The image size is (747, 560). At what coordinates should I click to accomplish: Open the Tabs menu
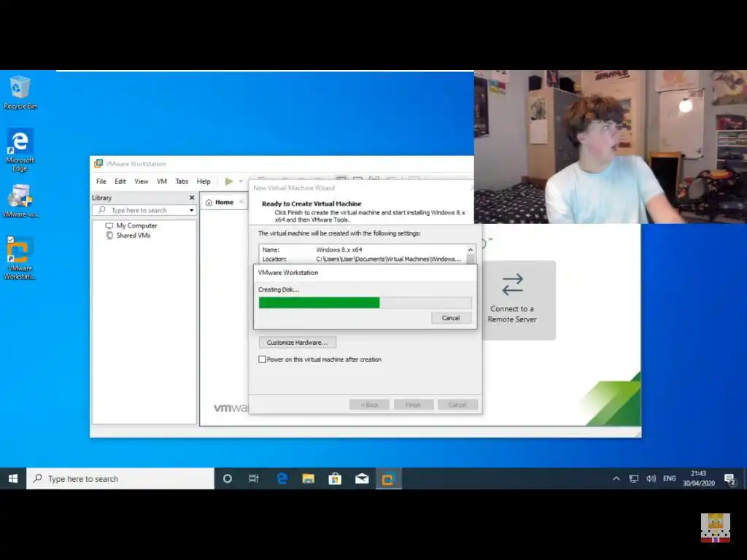(x=182, y=182)
